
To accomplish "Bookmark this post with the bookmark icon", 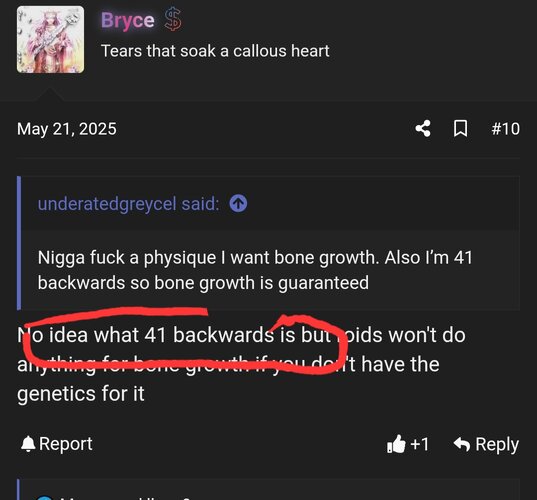I will (460, 129).
